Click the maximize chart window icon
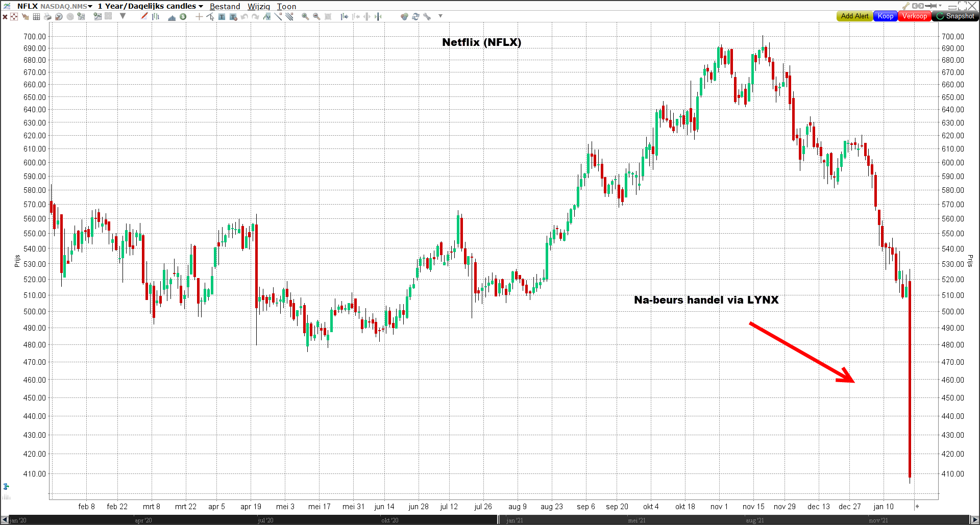 tap(962, 6)
